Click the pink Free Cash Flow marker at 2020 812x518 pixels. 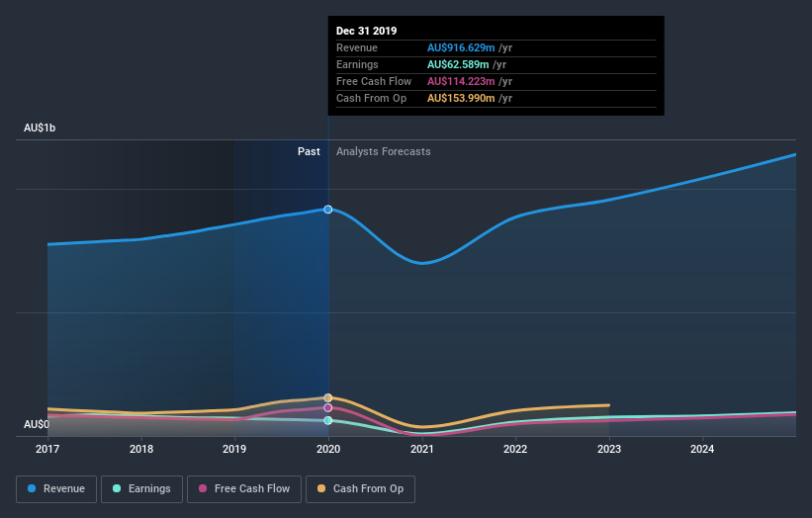327,407
